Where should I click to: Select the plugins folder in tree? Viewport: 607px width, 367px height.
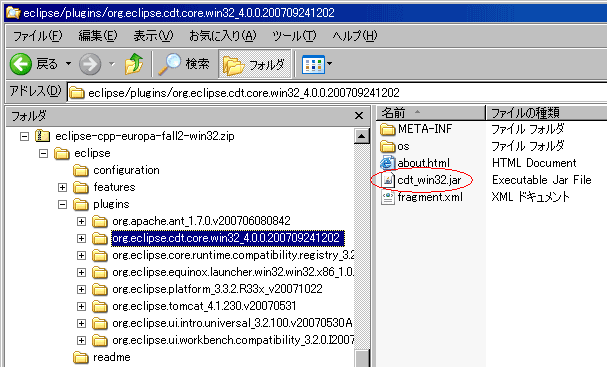pos(111,204)
